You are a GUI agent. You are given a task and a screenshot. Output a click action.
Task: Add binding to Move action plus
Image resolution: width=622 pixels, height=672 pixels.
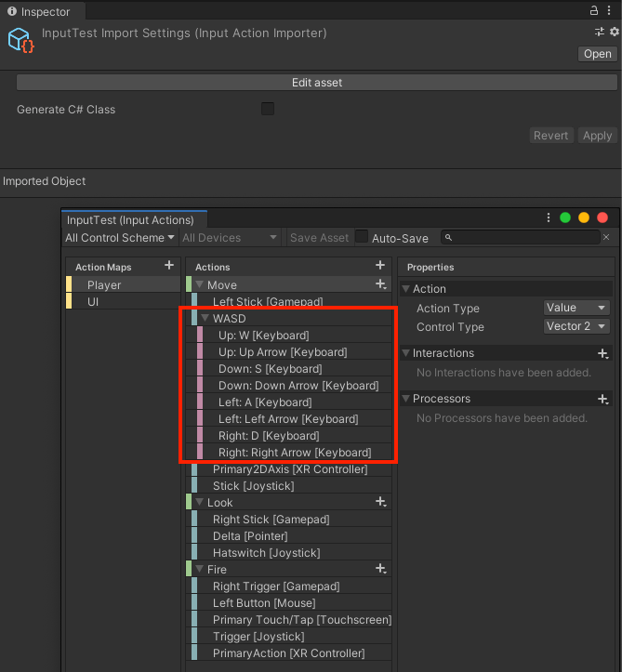pyautogui.click(x=381, y=284)
